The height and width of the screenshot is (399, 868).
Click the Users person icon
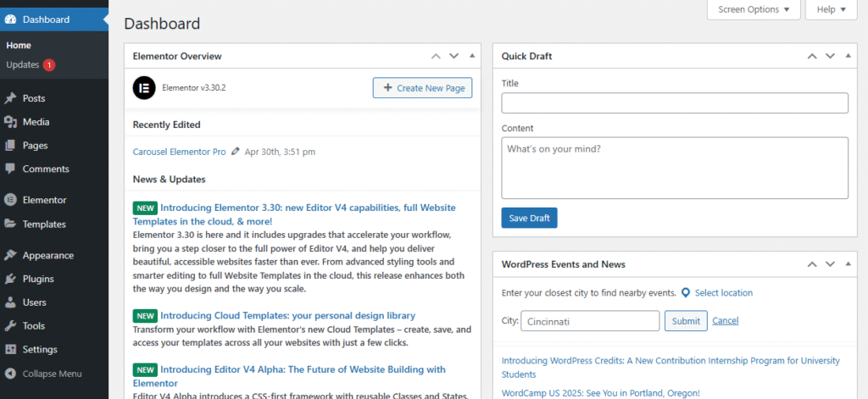[10, 302]
